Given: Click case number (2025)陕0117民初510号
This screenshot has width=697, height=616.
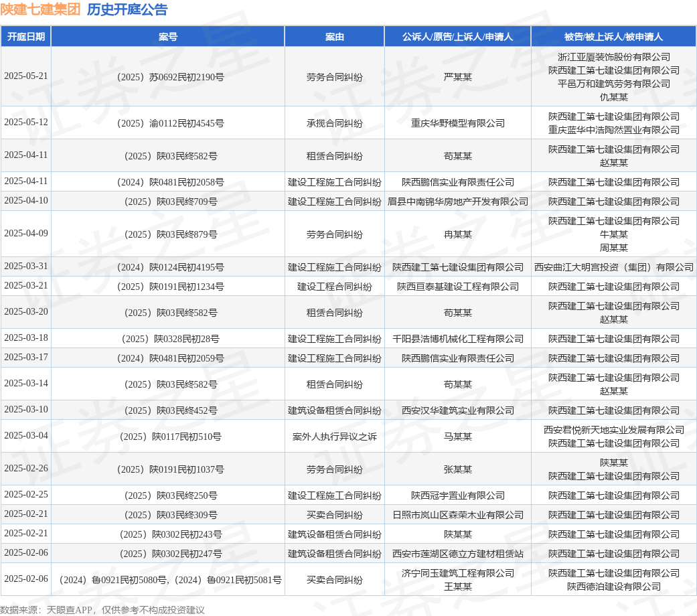Looking at the screenshot, I should [x=170, y=437].
